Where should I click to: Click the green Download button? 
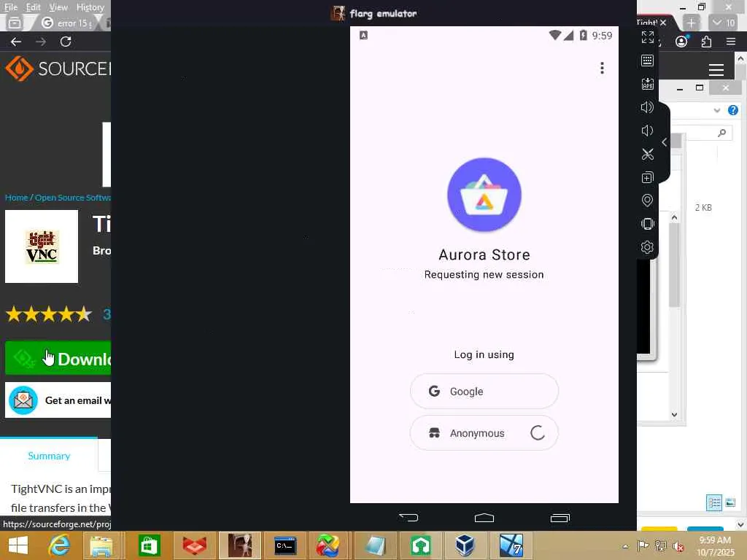(x=58, y=358)
